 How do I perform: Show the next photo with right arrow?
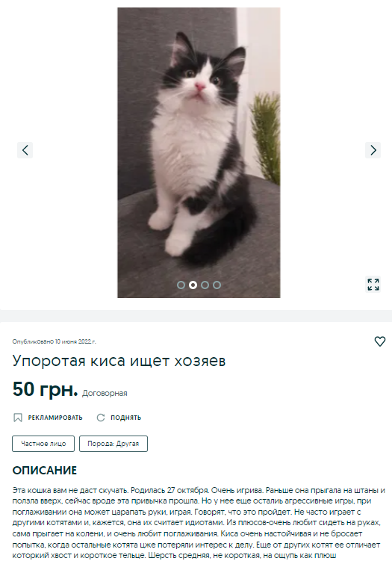373,150
